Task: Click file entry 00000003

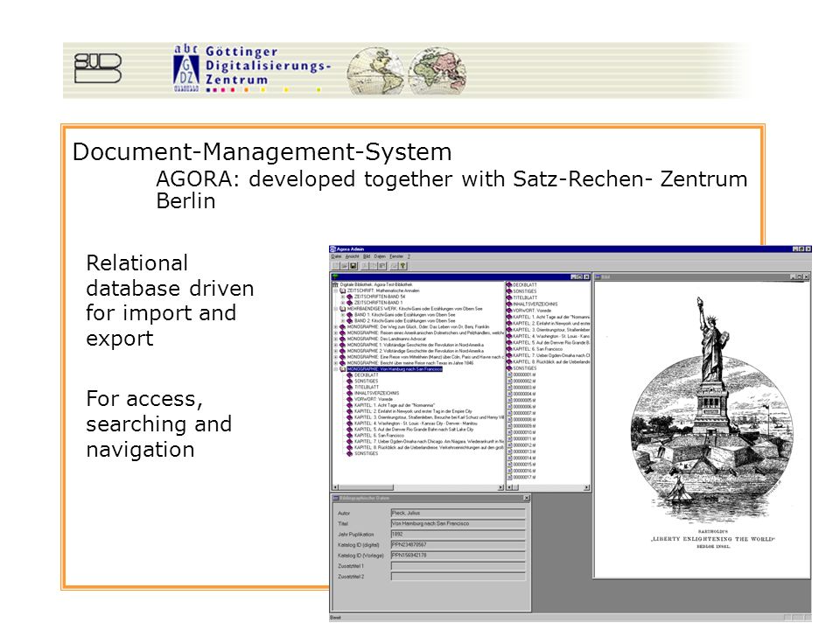Action: pyautogui.click(x=524, y=388)
